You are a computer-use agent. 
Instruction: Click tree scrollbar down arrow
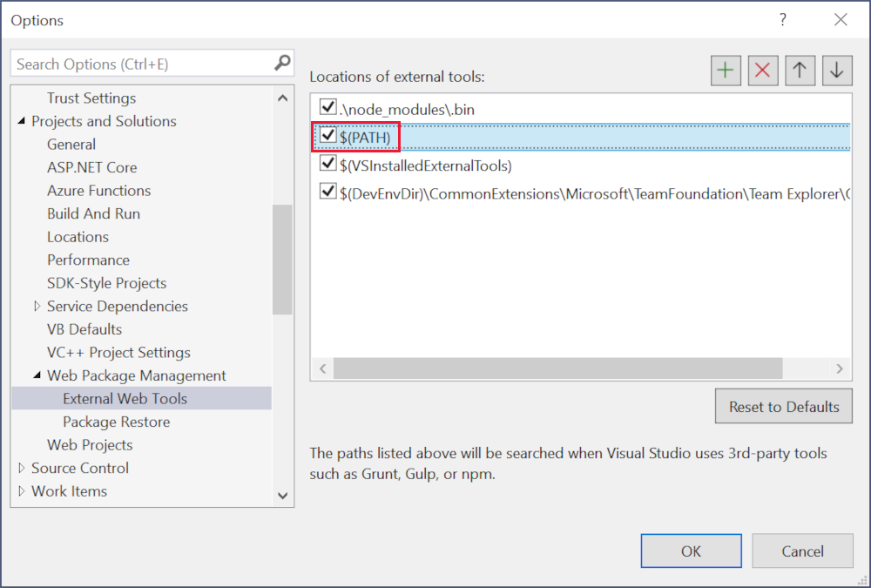coord(282,495)
